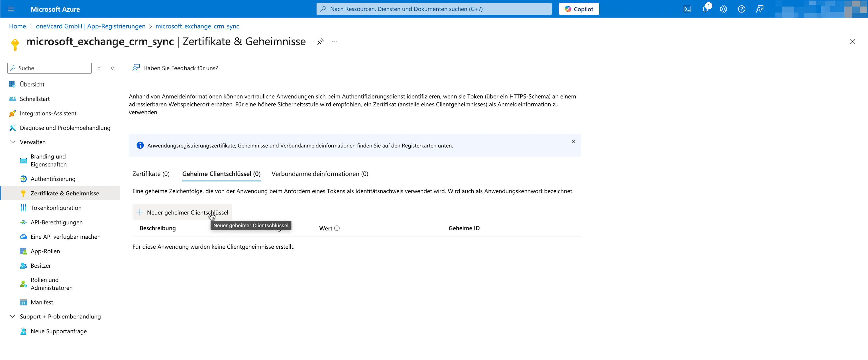
Task: Click the info icon next to Wert
Action: point(337,228)
